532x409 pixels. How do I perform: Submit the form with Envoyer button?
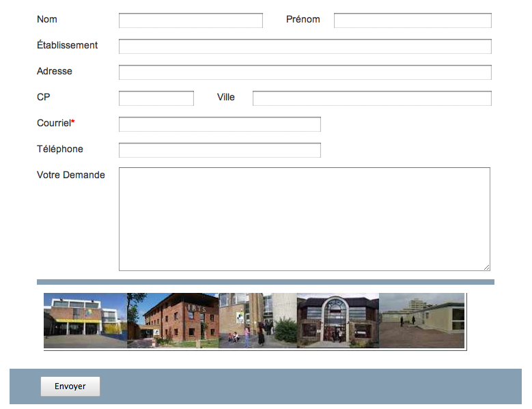click(70, 386)
